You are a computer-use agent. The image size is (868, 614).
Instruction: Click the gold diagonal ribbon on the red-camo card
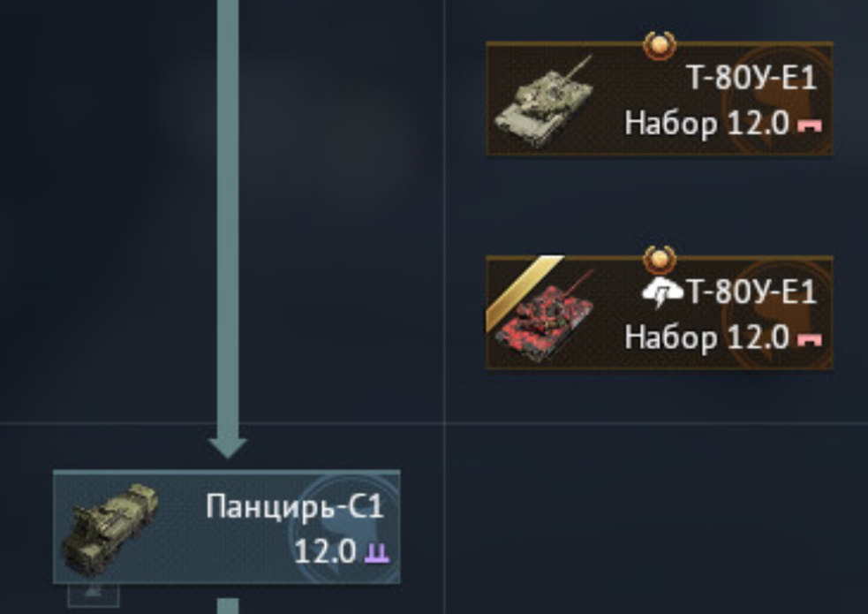(525, 292)
